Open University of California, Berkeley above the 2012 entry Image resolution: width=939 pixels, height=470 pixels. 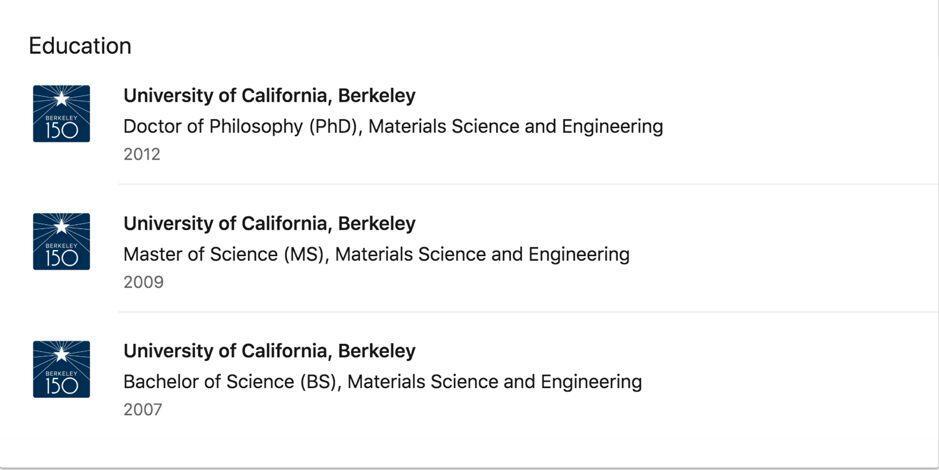pyautogui.click(x=269, y=96)
